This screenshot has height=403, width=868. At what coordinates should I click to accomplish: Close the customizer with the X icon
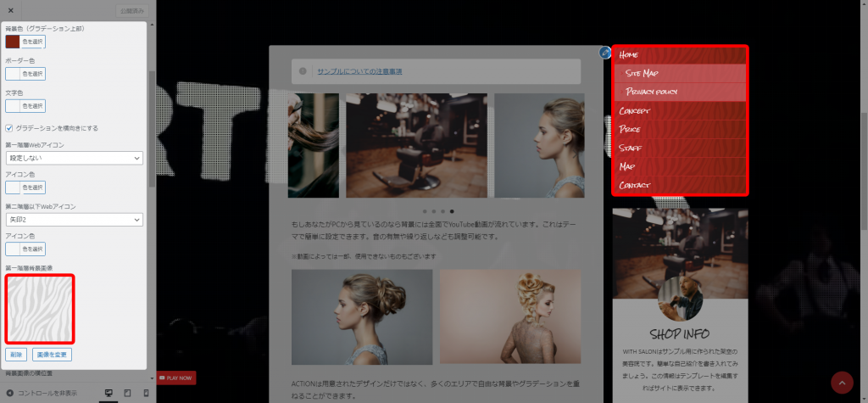pos(10,10)
